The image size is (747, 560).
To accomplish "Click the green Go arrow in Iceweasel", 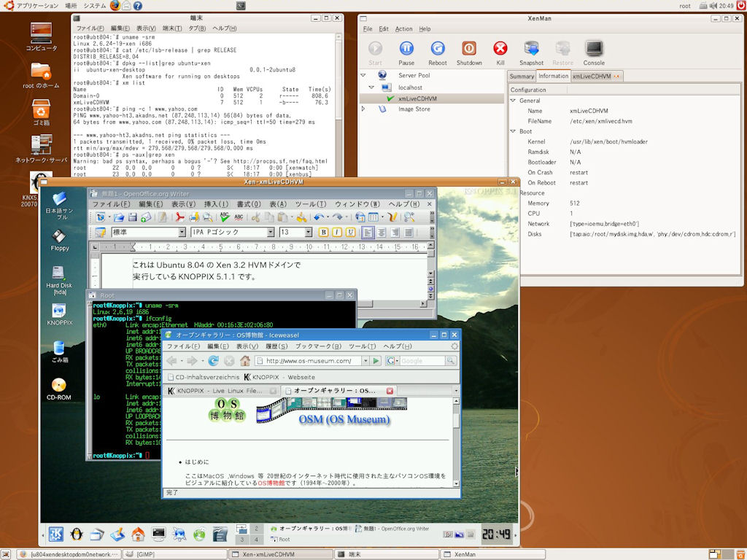I will click(376, 361).
